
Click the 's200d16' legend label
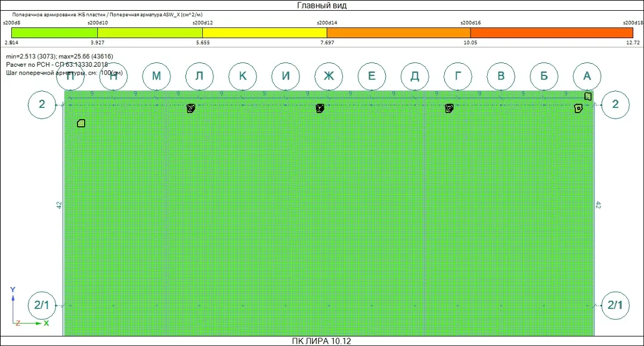tap(470, 23)
